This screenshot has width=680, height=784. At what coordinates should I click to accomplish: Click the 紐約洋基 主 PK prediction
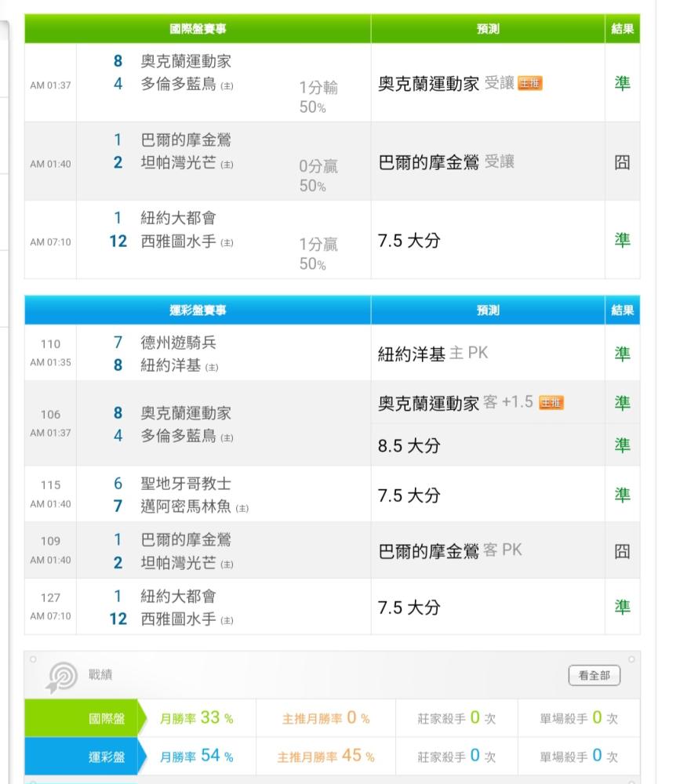pyautogui.click(x=433, y=354)
